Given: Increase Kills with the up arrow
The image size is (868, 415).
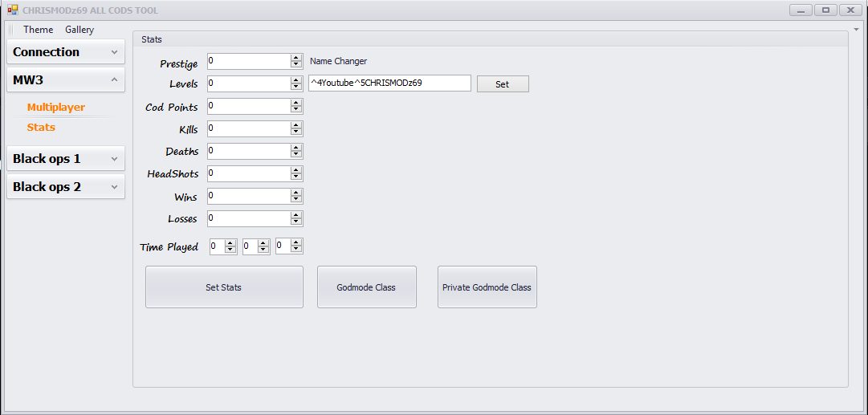Looking at the screenshot, I should coord(296,125).
